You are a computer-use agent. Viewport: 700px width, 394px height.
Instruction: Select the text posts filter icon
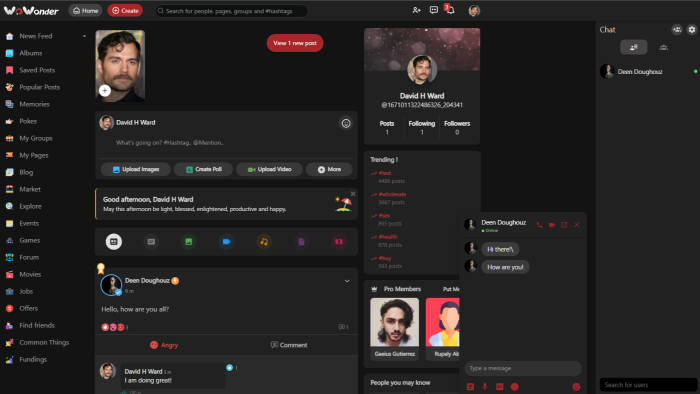[151, 241]
